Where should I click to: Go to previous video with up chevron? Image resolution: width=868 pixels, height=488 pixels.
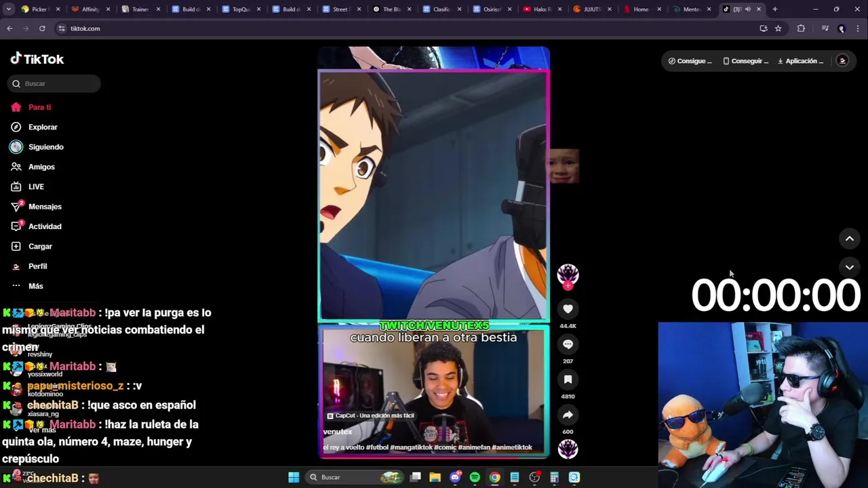pos(849,239)
